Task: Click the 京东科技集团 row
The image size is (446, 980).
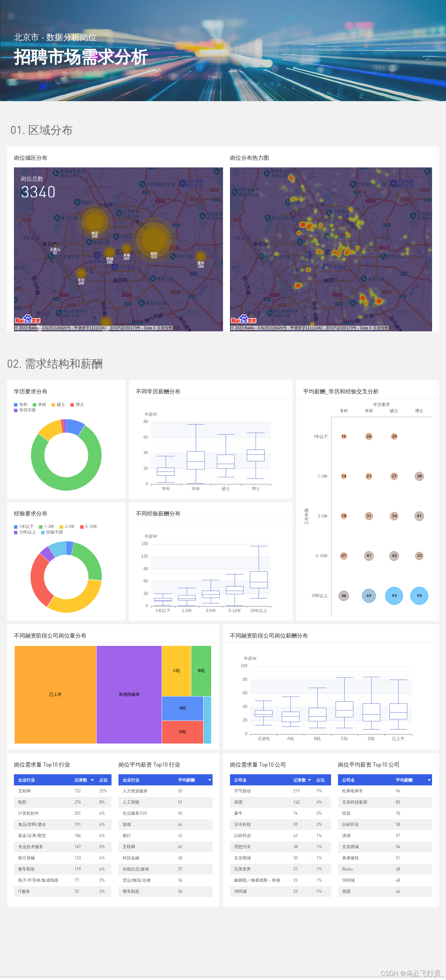Action: tap(385, 802)
